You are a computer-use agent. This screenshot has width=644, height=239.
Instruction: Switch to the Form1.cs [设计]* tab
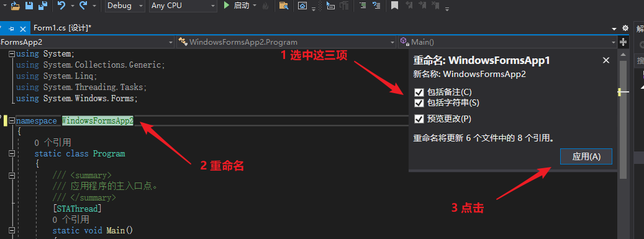63,28
